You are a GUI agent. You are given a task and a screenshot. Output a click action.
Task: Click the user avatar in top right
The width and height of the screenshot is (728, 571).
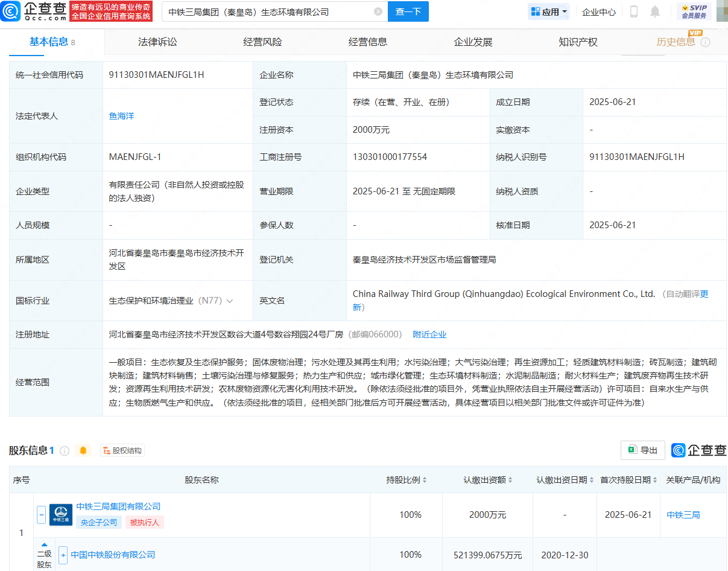point(722,11)
